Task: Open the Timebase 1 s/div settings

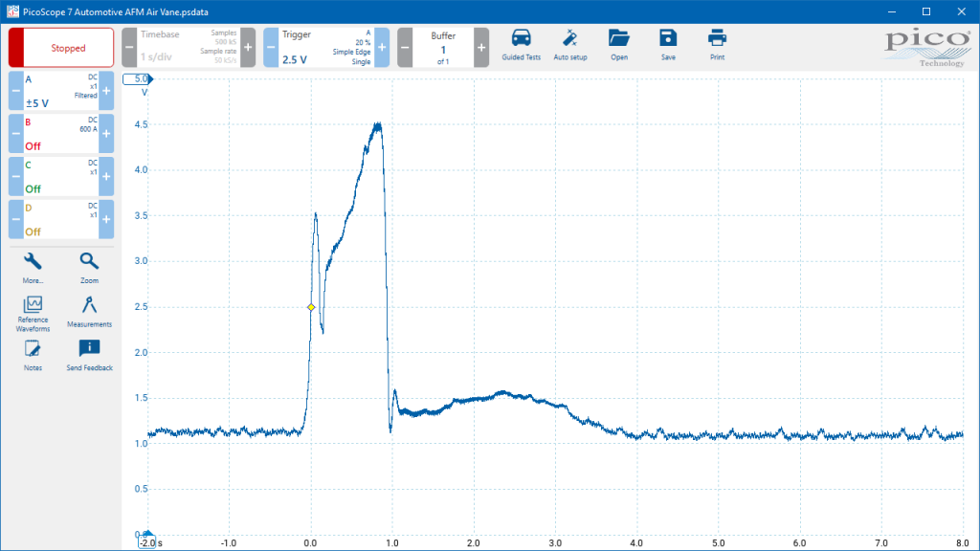Action: click(189, 48)
